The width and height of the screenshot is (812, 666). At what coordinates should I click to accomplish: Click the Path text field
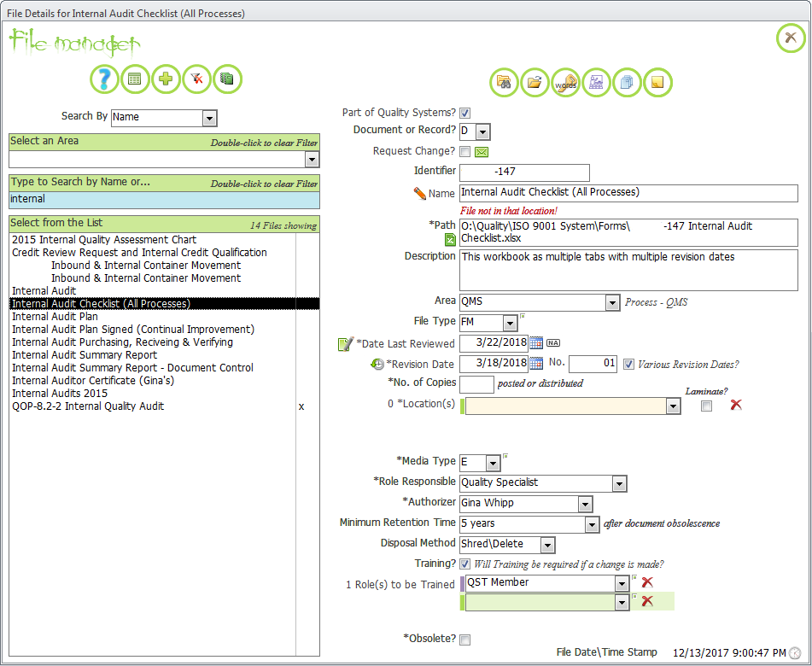[628, 232]
